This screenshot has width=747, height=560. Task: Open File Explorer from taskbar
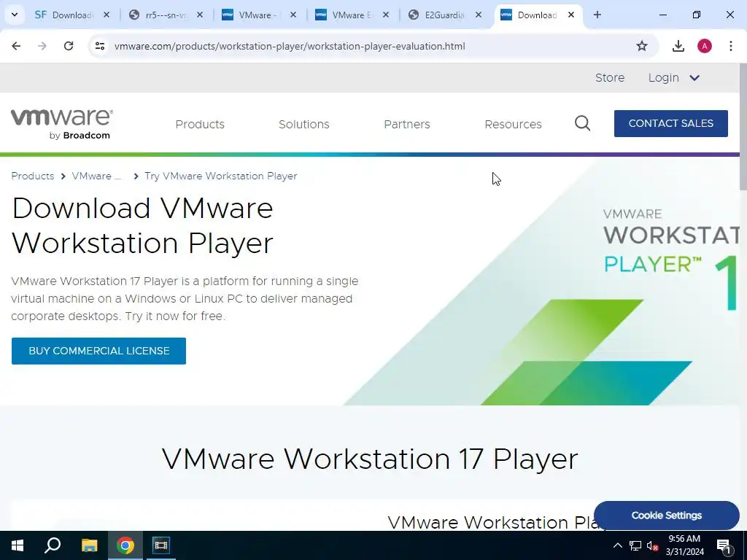point(89,545)
